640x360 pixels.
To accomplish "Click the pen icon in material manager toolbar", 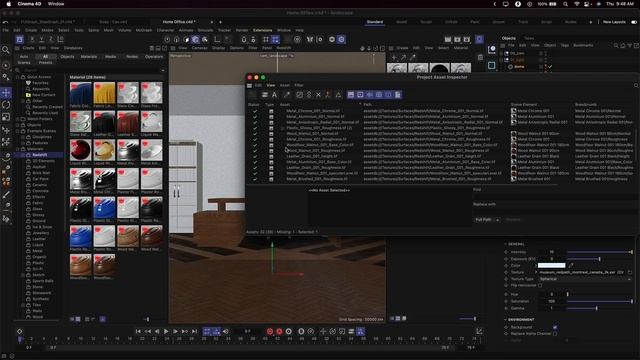I will click(x=413, y=58).
